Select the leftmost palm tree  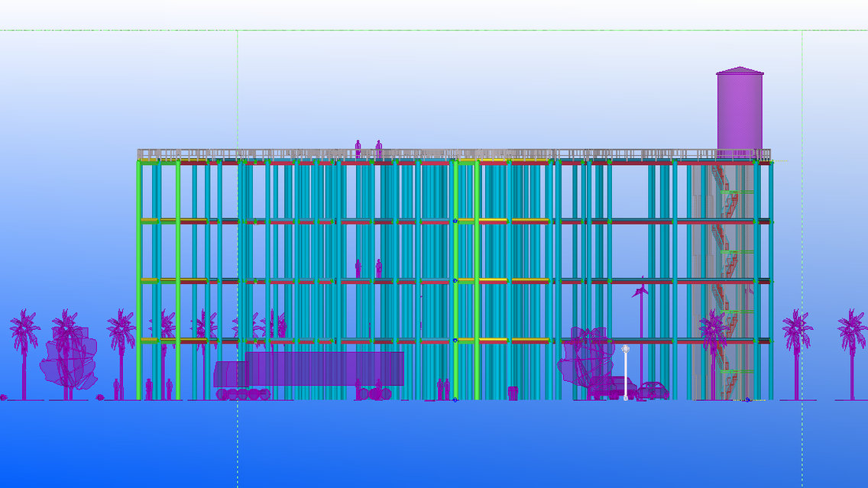pyautogui.click(x=24, y=354)
